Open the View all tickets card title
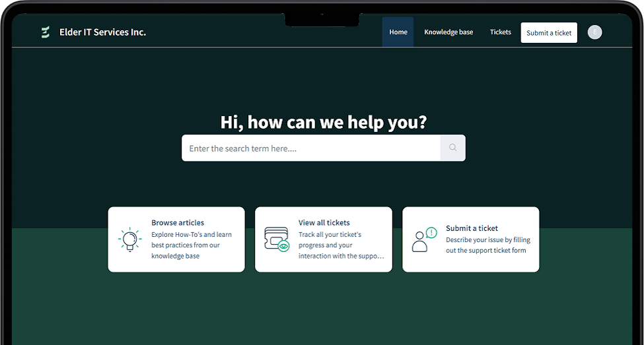Screen dimensions: 644x345 point(324,223)
